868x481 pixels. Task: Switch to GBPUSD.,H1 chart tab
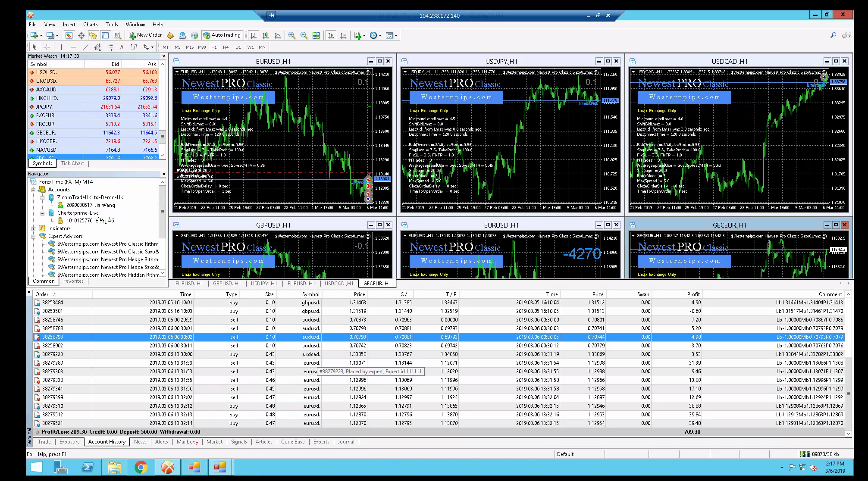(227, 284)
